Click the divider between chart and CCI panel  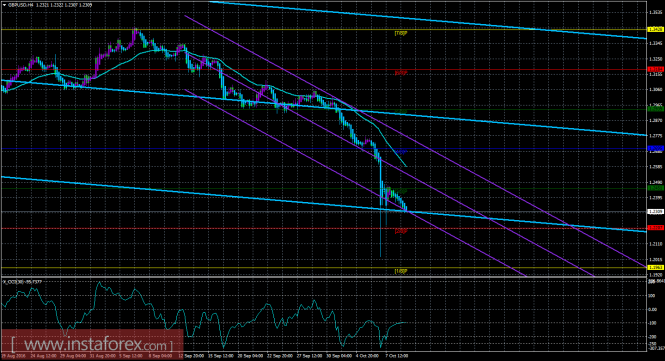(x=323, y=277)
